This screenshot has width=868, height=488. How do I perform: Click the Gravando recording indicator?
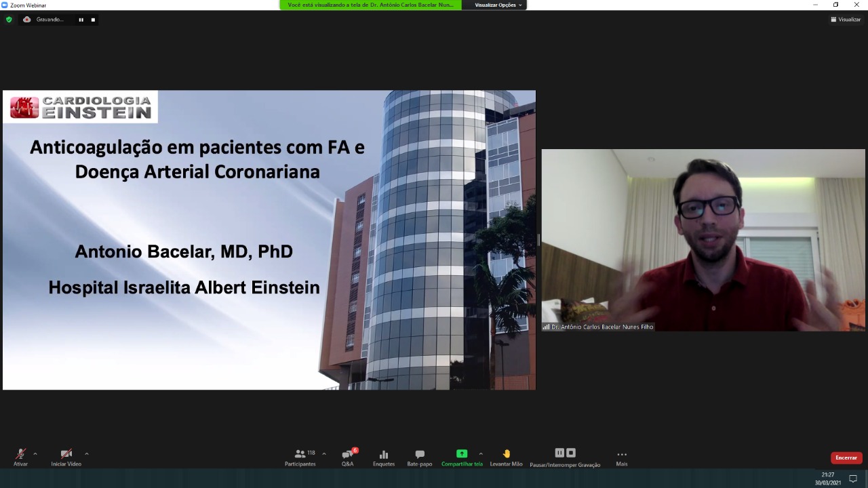point(44,20)
